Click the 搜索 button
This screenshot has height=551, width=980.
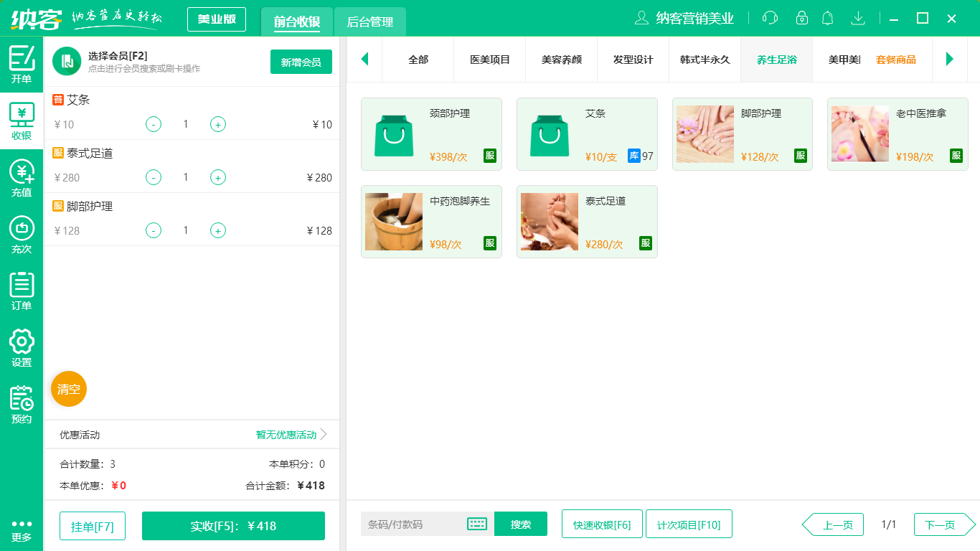click(521, 524)
